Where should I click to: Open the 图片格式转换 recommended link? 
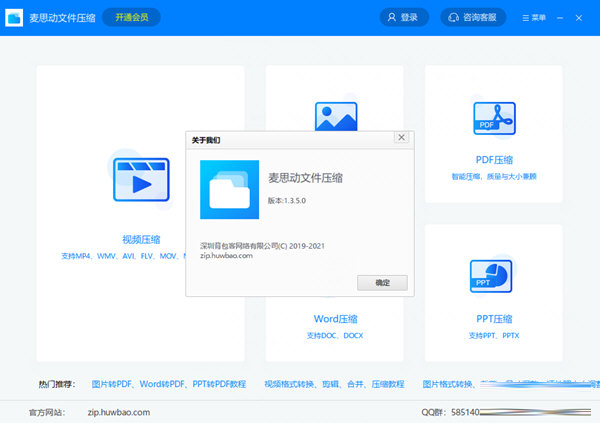pos(448,383)
